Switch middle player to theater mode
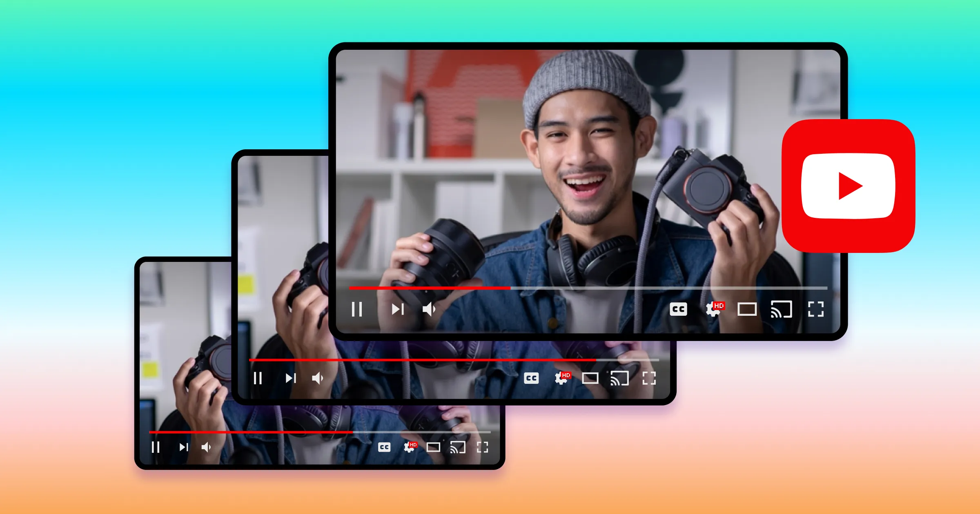The height and width of the screenshot is (514, 980). click(x=590, y=378)
